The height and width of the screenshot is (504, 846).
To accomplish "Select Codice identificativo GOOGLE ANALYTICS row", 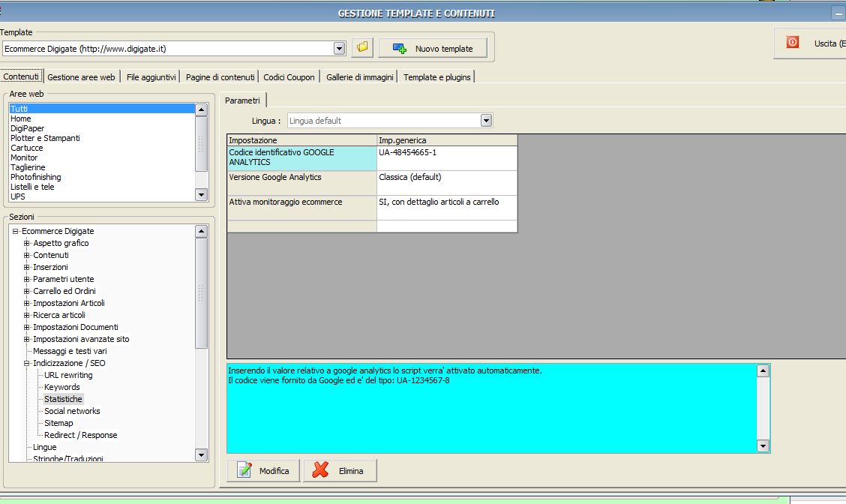I will click(302, 158).
